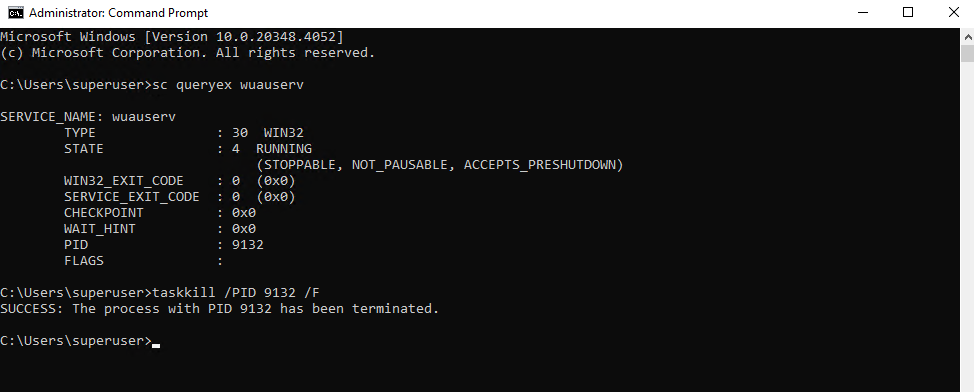Click the scrollbar up arrow
This screenshot has width=974, height=392.
click(x=967, y=36)
